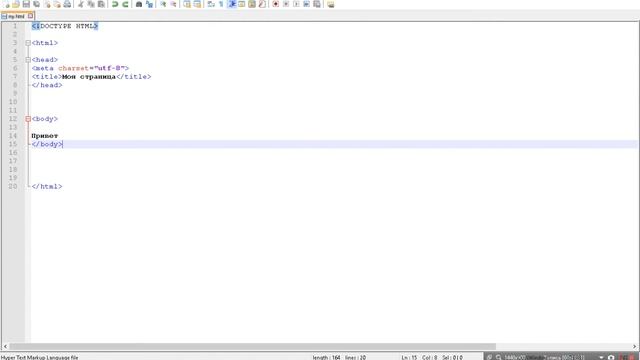Redo the last undone edit
640x360 pixels.
(x=125, y=4)
